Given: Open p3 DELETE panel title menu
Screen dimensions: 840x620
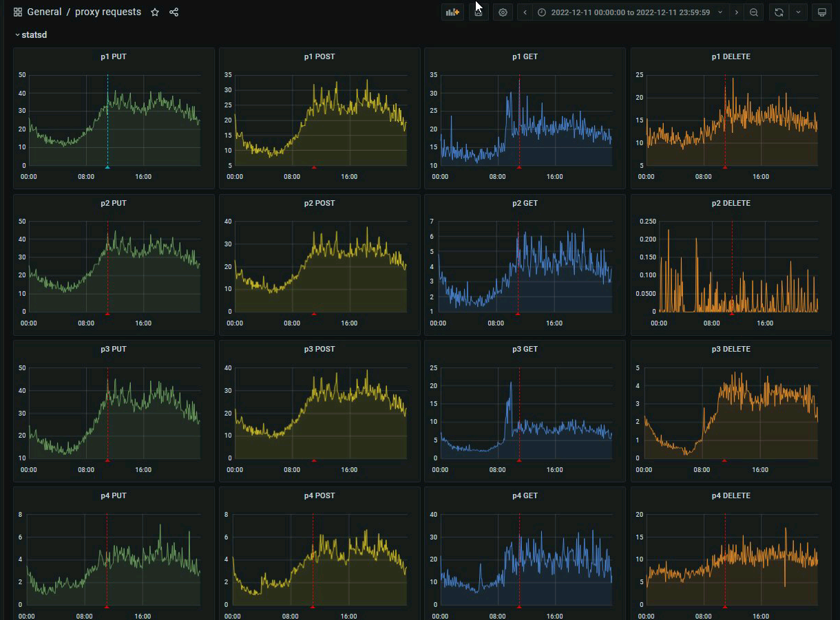Looking at the screenshot, I should pyautogui.click(x=731, y=349).
